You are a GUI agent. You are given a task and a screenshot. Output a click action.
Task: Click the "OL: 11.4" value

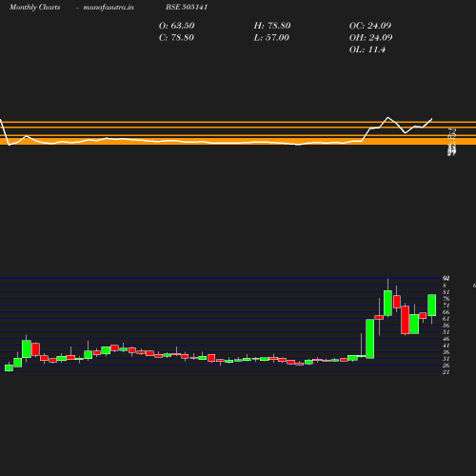(367, 50)
